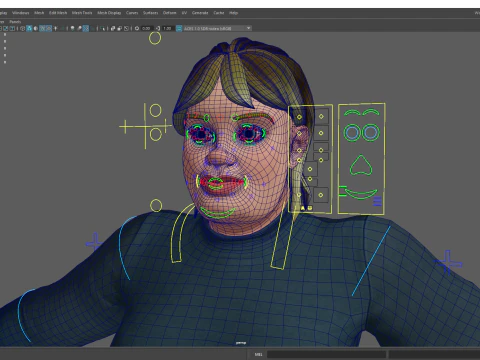Image resolution: width=480 pixels, height=360 pixels.
Task: Open the Generate menu
Action: [x=200, y=13]
